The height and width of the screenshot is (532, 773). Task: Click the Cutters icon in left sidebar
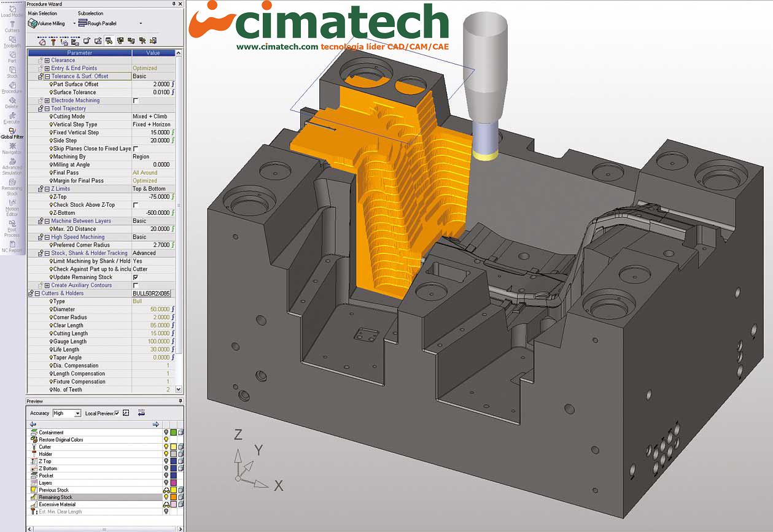[12, 26]
